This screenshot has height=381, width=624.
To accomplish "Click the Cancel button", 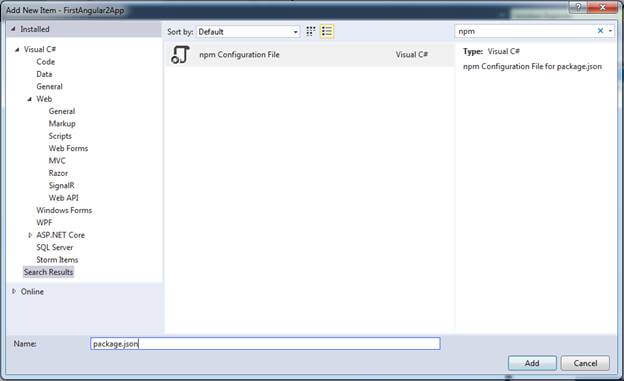I will pyautogui.click(x=585, y=363).
